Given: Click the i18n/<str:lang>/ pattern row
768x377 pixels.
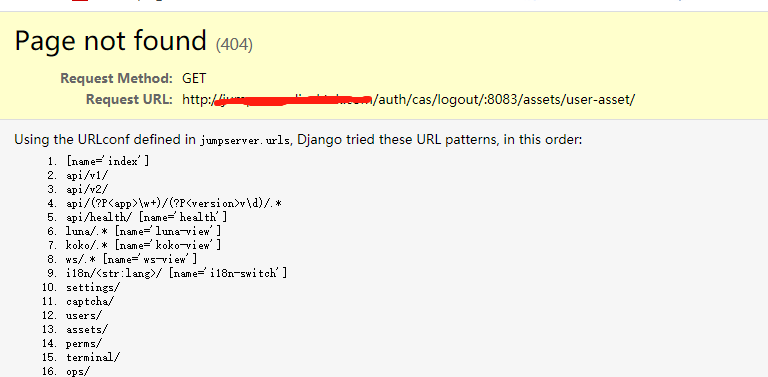Looking at the screenshot, I should pyautogui.click(x=176, y=273).
